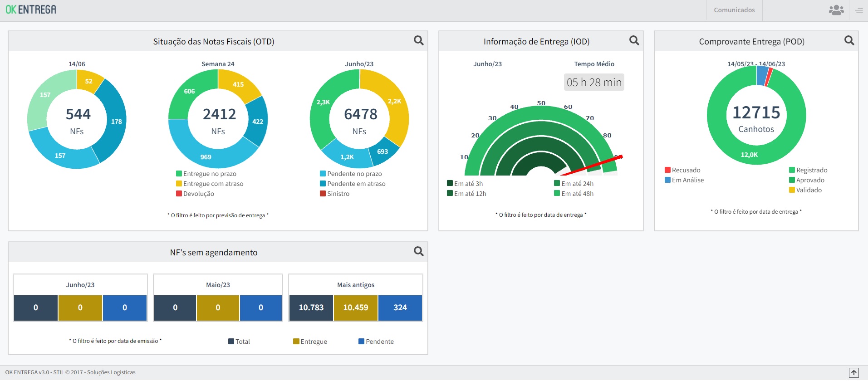
Task: Click search icon in NF's sem agendamento panel
Action: [x=418, y=252]
